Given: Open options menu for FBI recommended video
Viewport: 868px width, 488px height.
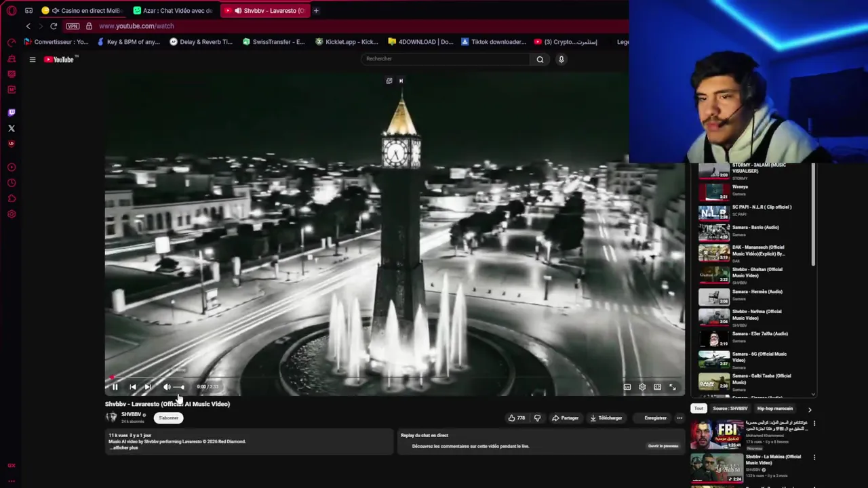Looking at the screenshot, I should click(x=814, y=424).
